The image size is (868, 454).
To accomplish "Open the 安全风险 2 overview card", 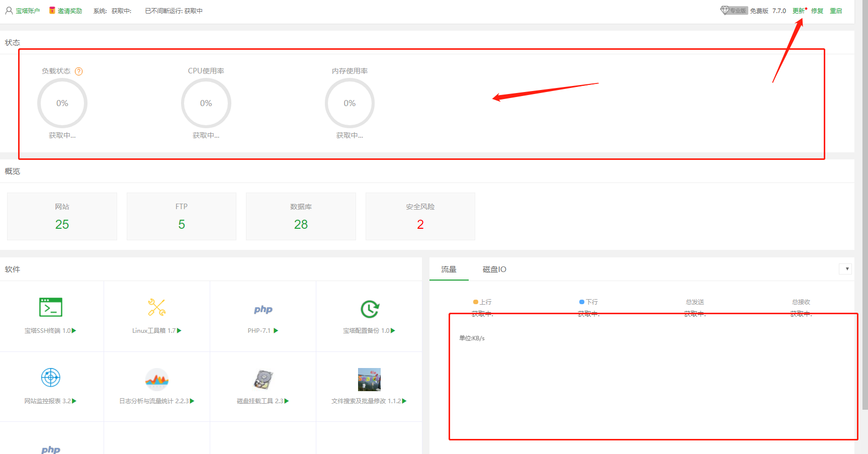I will point(420,216).
